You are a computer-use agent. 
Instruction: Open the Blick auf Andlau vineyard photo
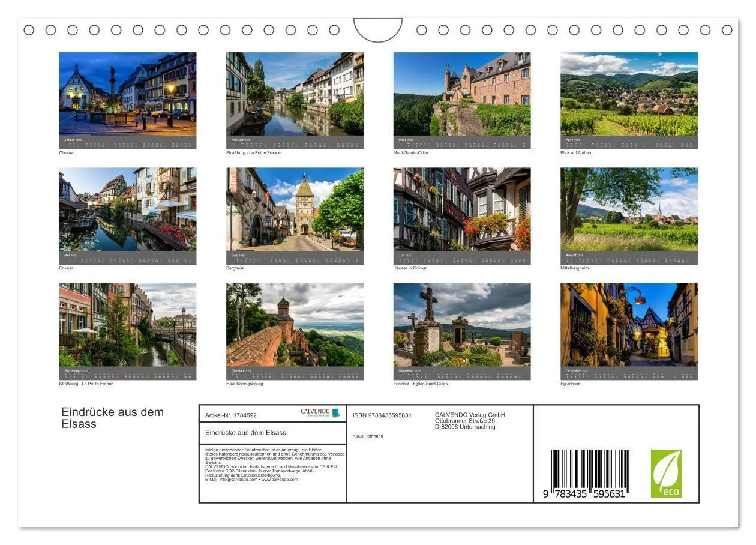coord(629,94)
